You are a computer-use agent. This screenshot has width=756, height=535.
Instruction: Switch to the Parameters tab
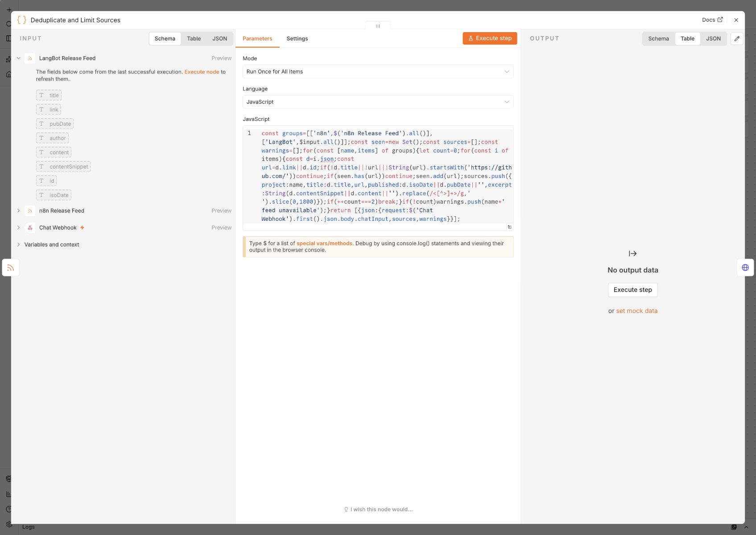click(257, 39)
